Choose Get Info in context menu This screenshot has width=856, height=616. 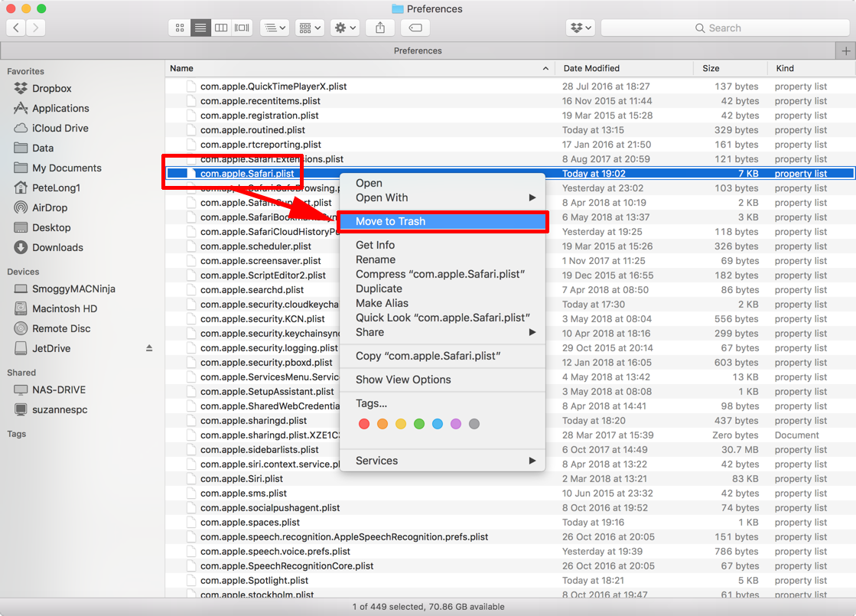tap(442, 245)
